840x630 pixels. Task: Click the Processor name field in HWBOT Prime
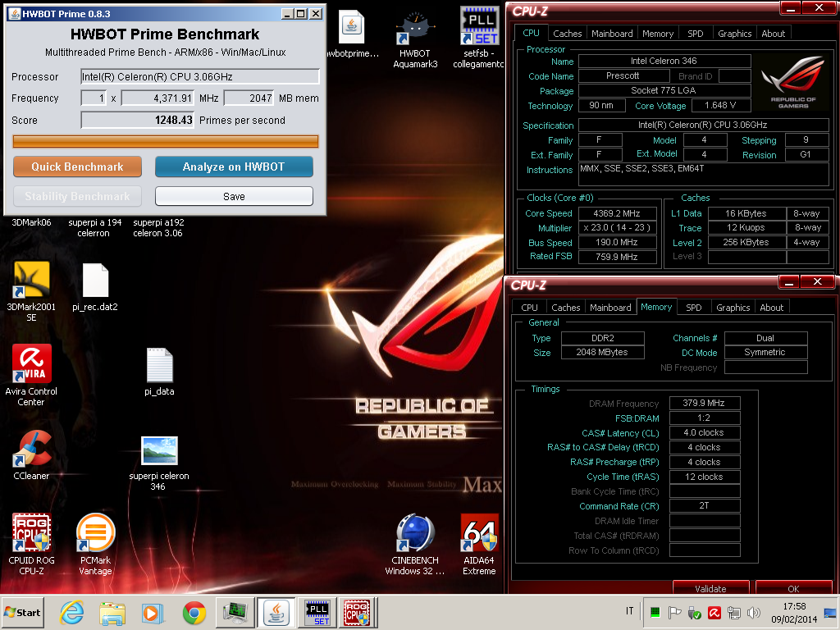point(200,76)
